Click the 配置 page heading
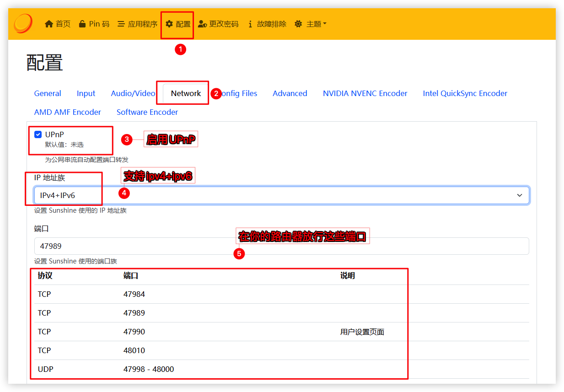This screenshot has width=564, height=392. [x=44, y=63]
